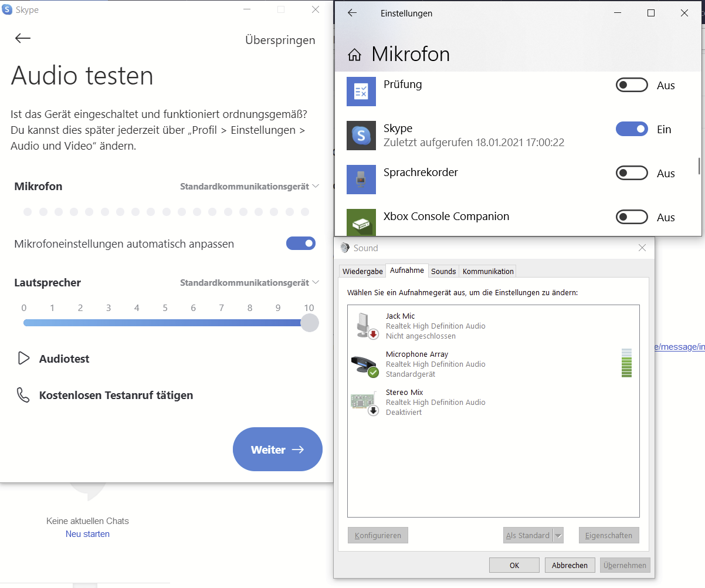Screen dimensions: 705x588
Task: Click the speaker volume slider handle
Action: (x=309, y=323)
